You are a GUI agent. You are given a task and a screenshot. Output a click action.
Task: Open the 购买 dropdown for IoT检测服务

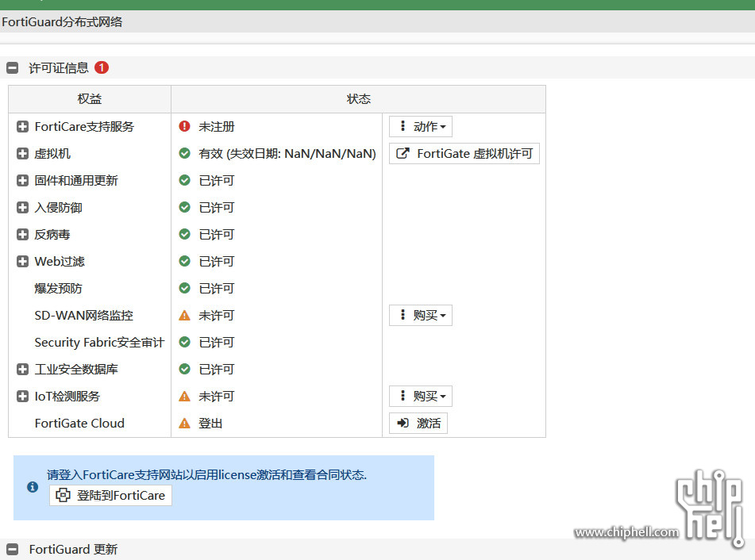(420, 396)
